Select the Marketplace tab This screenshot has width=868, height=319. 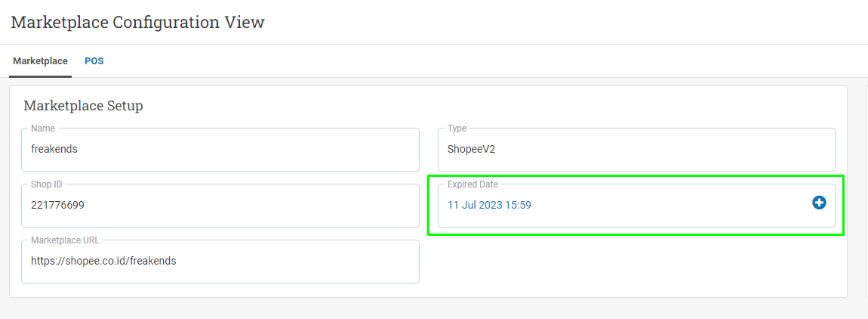click(41, 61)
